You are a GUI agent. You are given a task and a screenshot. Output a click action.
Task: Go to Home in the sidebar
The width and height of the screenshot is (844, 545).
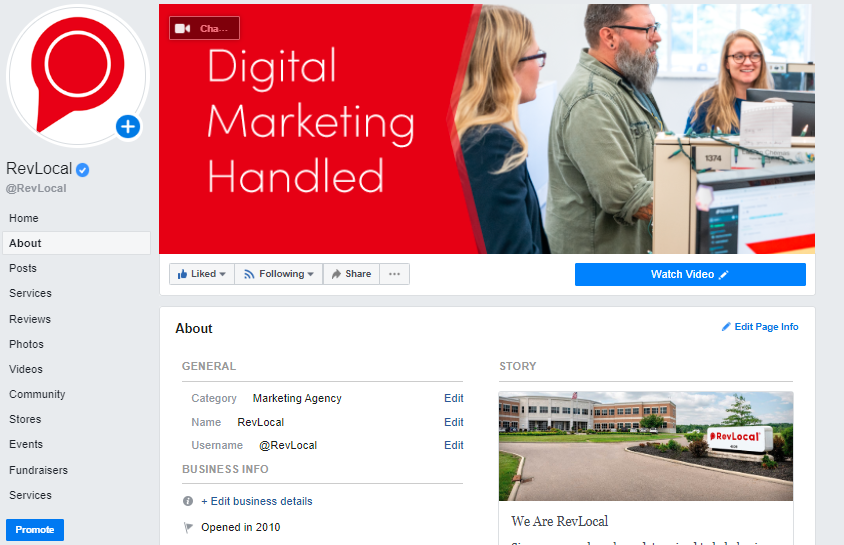pyautogui.click(x=24, y=218)
